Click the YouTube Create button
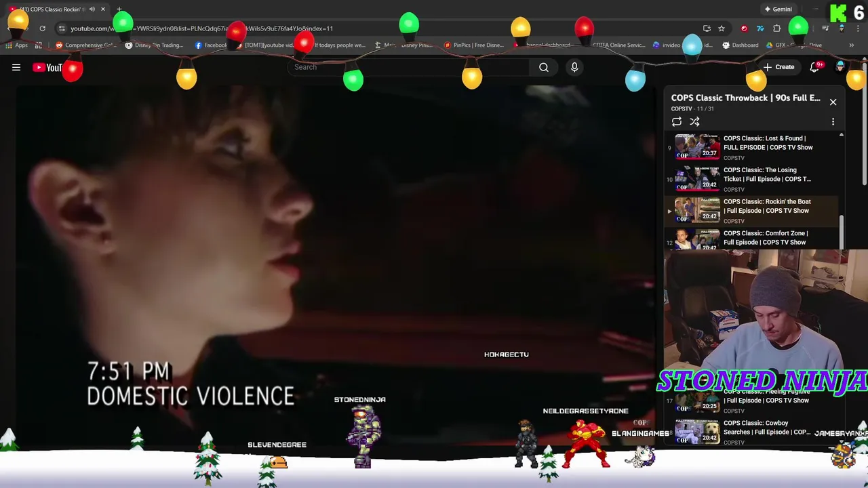The image size is (868, 488). [778, 67]
